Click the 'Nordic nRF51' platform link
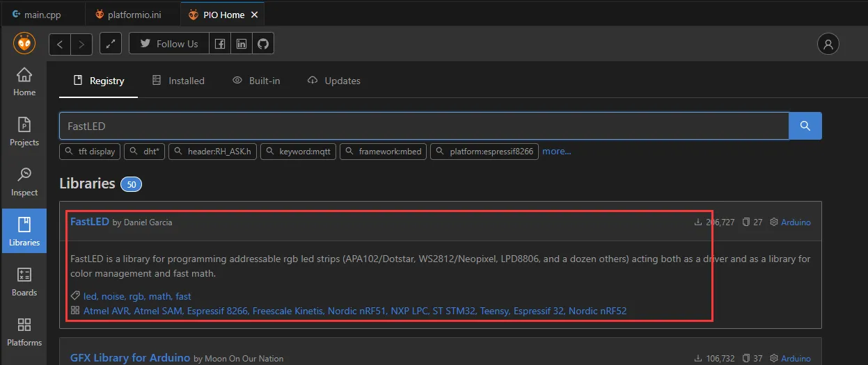The image size is (868, 365). click(358, 311)
